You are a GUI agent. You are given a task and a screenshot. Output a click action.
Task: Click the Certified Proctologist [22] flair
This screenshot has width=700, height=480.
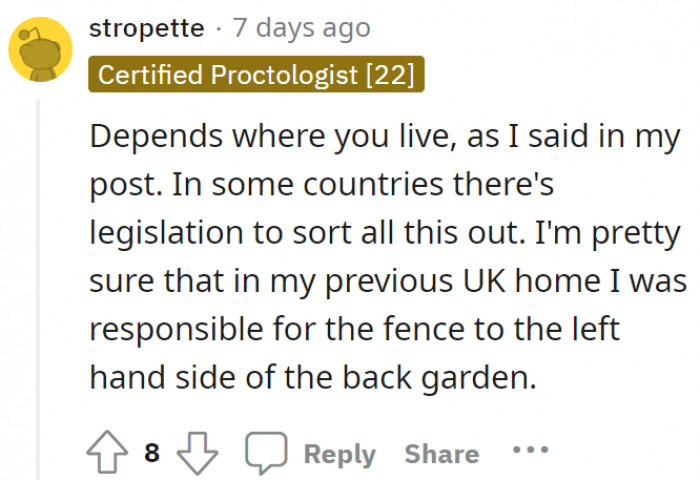pos(255,75)
